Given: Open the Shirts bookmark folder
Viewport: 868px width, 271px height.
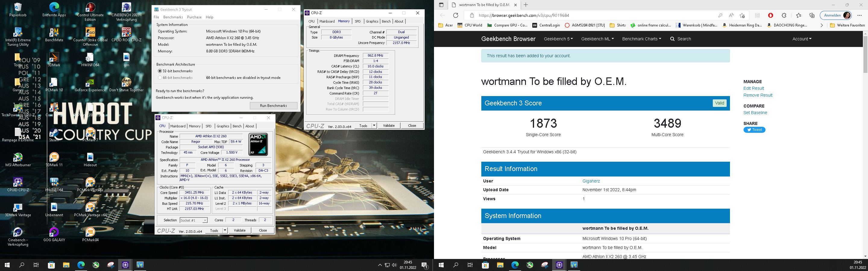Looking at the screenshot, I should pyautogui.click(x=618, y=25).
